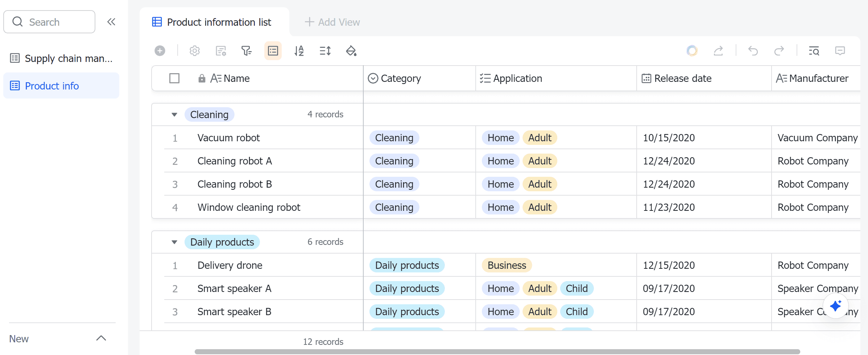
Task: Collapse the Daily products group
Action: [x=174, y=242]
